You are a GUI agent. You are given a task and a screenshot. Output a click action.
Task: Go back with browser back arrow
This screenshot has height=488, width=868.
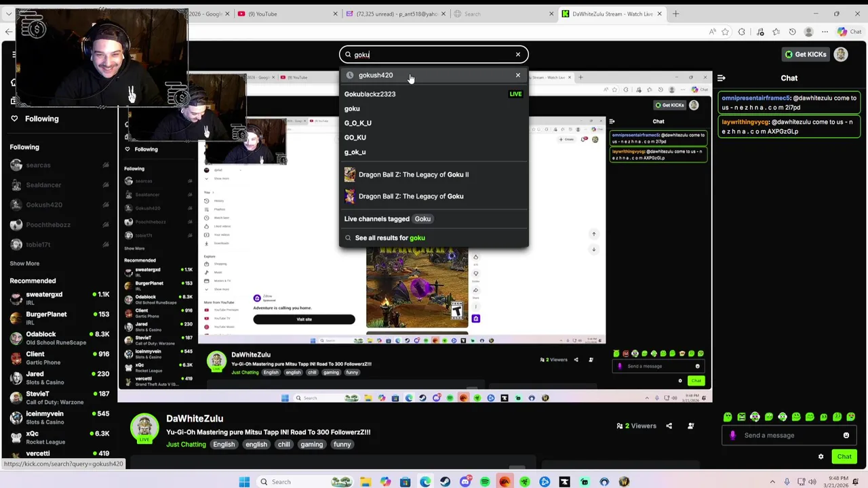pyautogui.click(x=8, y=32)
